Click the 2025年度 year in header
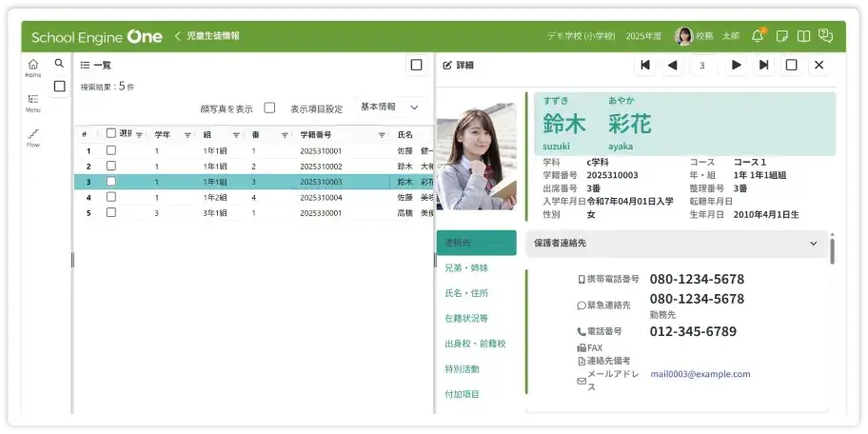Screen dimensions: 868x434 [x=643, y=36]
